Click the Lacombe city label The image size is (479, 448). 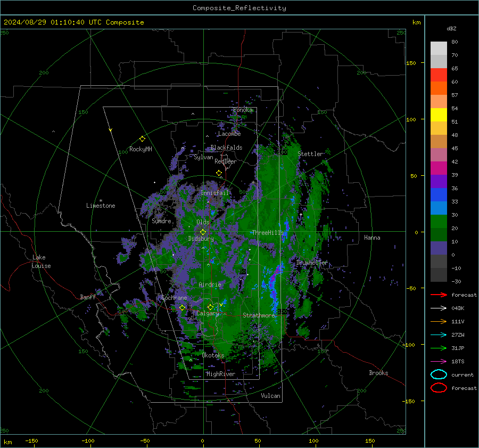[229, 134]
